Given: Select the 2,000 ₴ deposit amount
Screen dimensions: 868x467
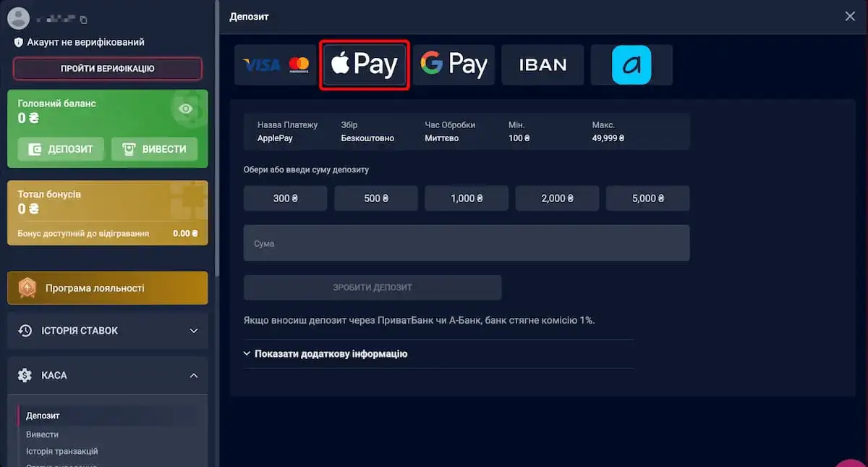Looking at the screenshot, I should tap(557, 198).
